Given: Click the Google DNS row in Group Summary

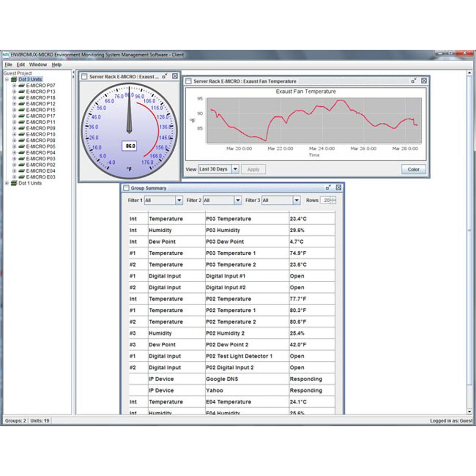Looking at the screenshot, I should 232,379.
